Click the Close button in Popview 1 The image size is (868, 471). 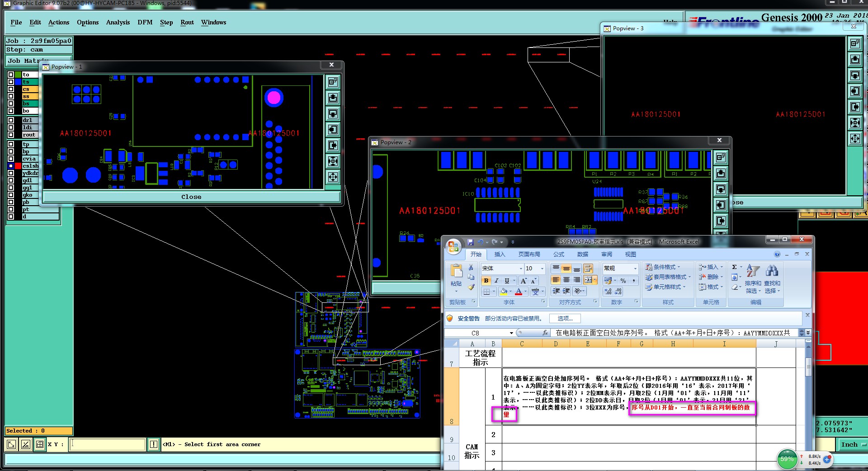click(x=191, y=197)
